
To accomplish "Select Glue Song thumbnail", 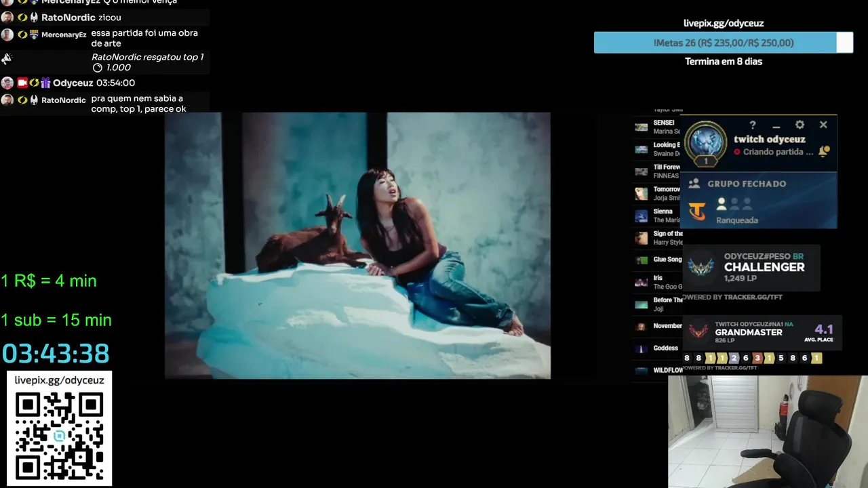I will [641, 260].
